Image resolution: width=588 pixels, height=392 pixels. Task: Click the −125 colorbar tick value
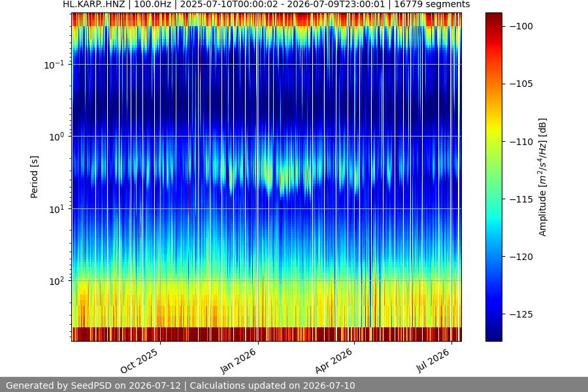(521, 314)
